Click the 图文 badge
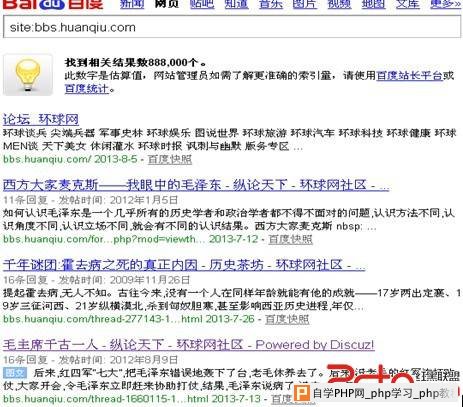The height and width of the screenshot is (407, 463). click(15, 373)
